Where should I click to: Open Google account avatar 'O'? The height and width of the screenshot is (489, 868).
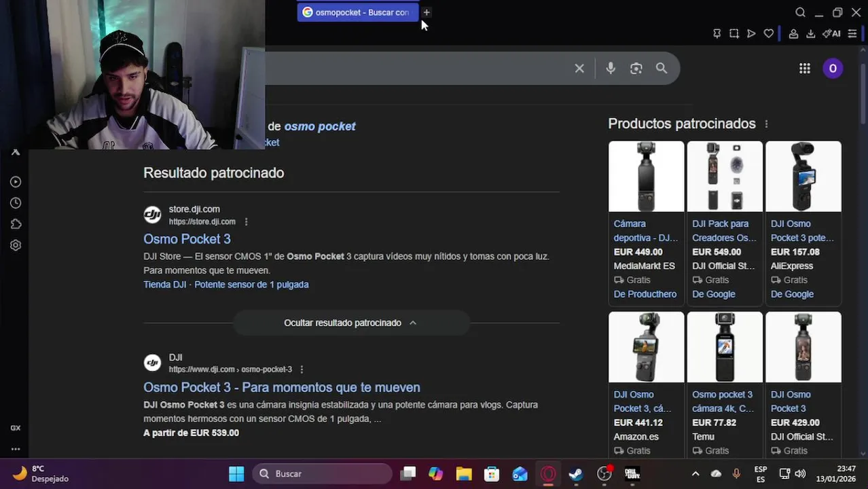833,69
